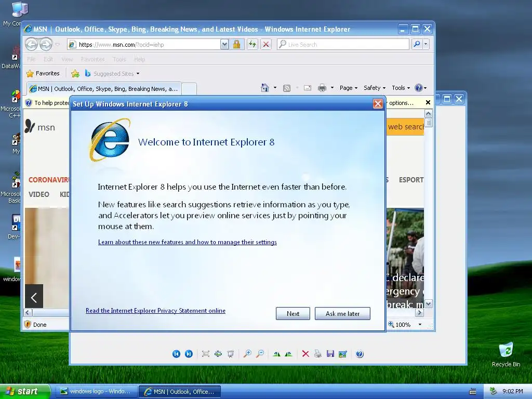Click Next in IE8 setup dialog
Viewport: 532px width, 399px height.
293,313
